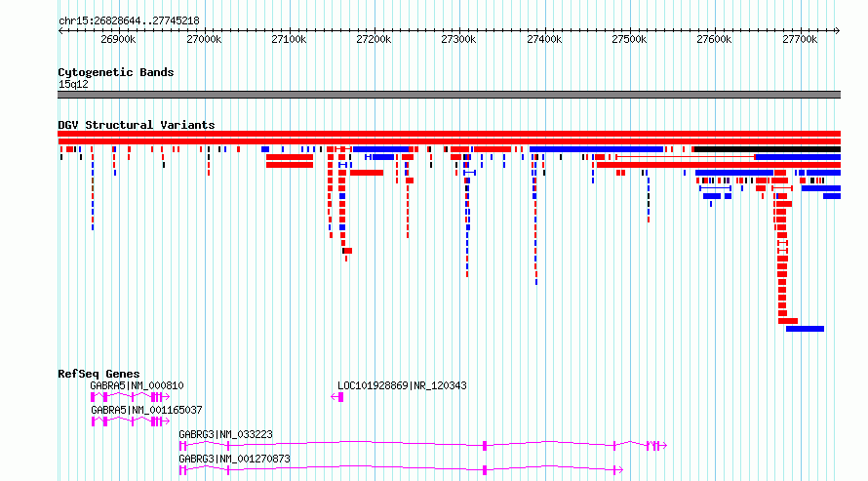Click the topmost full-width red DGV variant bar
Screen dimensions: 868x481
449,134
